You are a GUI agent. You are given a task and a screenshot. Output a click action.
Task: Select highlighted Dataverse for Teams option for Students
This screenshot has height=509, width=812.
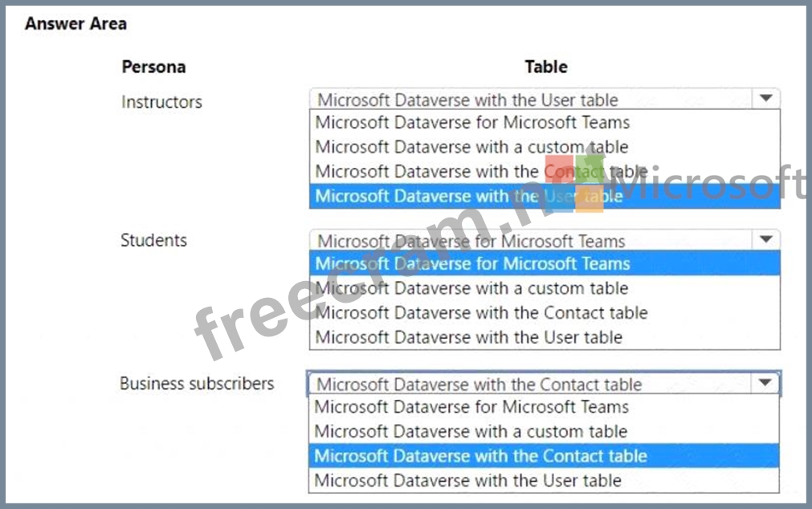click(x=472, y=263)
